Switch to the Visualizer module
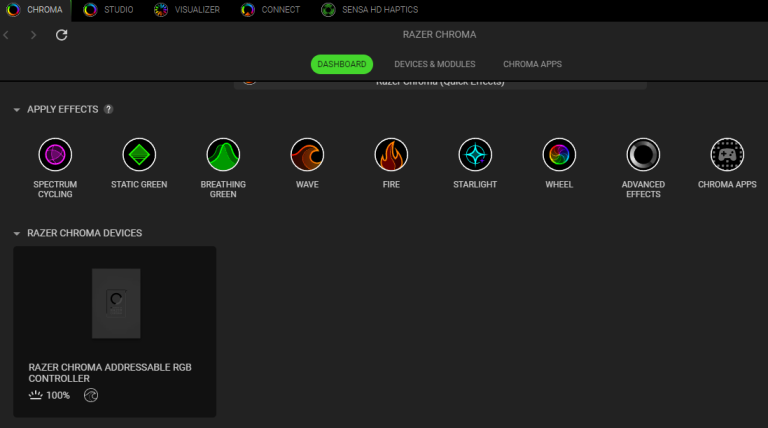 pyautogui.click(x=188, y=10)
